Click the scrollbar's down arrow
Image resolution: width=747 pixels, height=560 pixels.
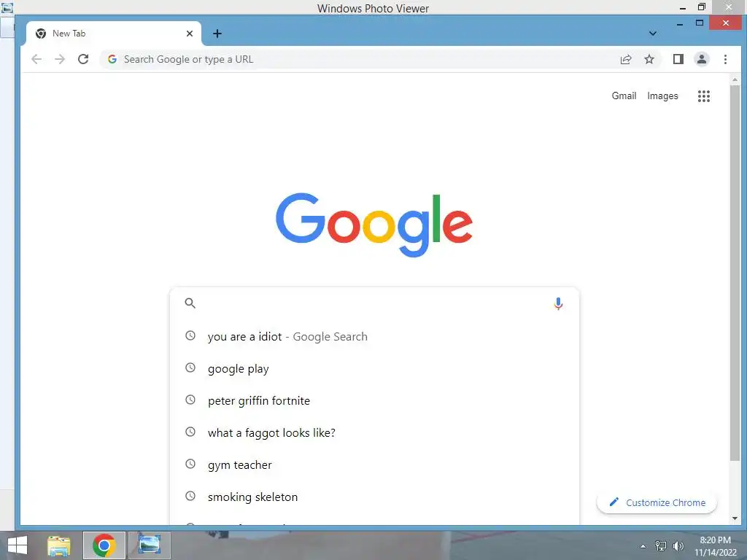735,518
